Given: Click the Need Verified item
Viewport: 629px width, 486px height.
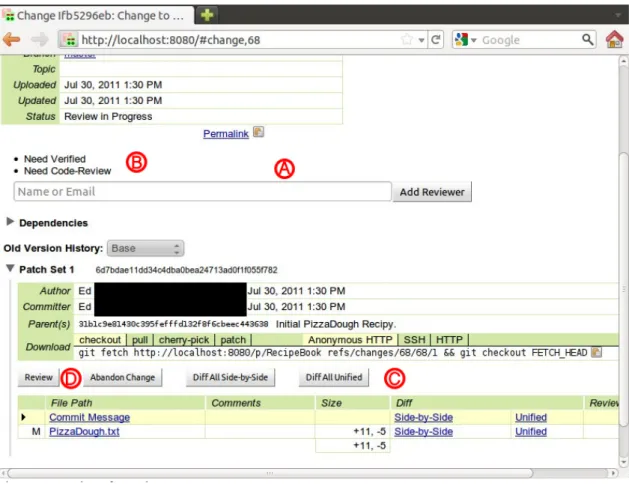Looking at the screenshot, I should pyautogui.click(x=55, y=159).
